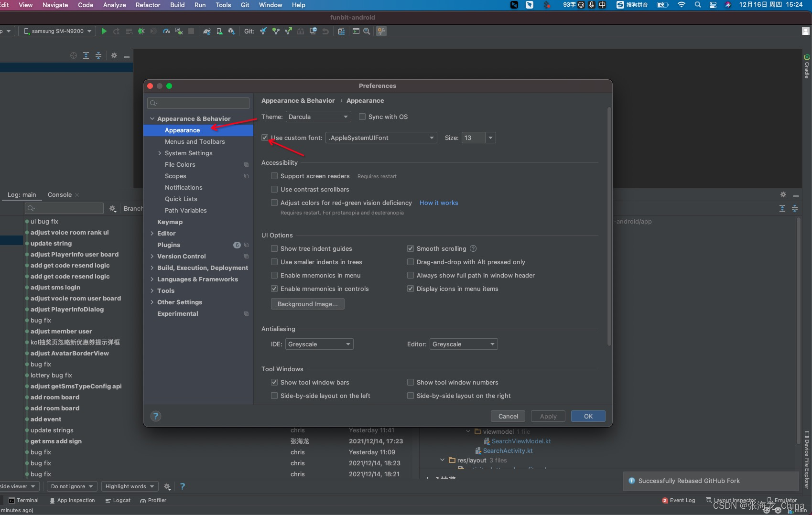Viewport: 812px width, 515px height.
Task: Open the Terminal tool window tab
Action: pyautogui.click(x=23, y=500)
